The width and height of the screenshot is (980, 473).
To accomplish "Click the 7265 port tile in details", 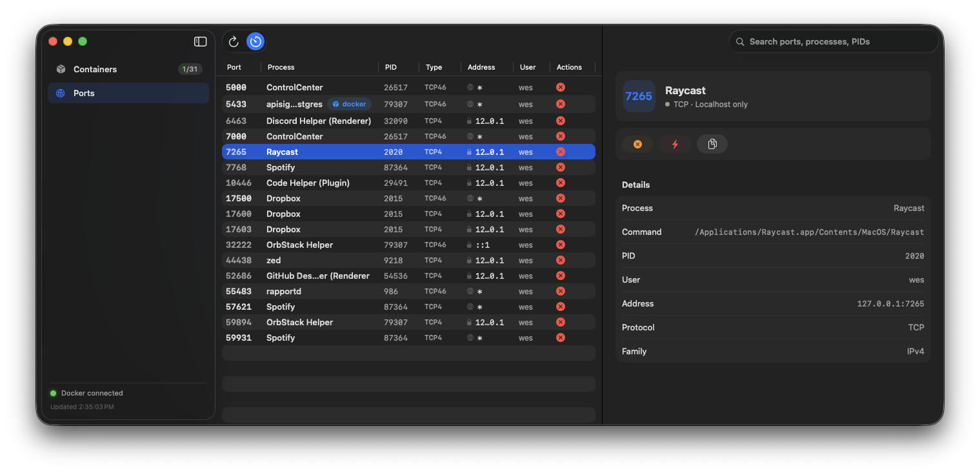I will coord(639,96).
